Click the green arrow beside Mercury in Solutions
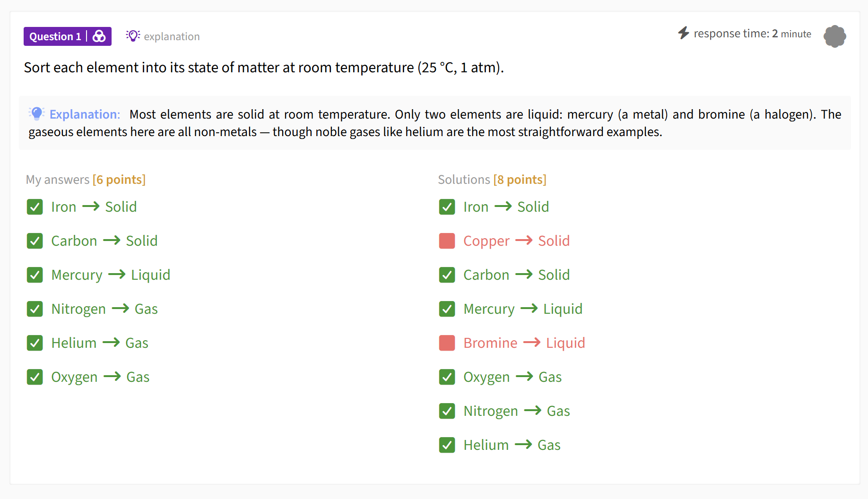 coord(529,309)
